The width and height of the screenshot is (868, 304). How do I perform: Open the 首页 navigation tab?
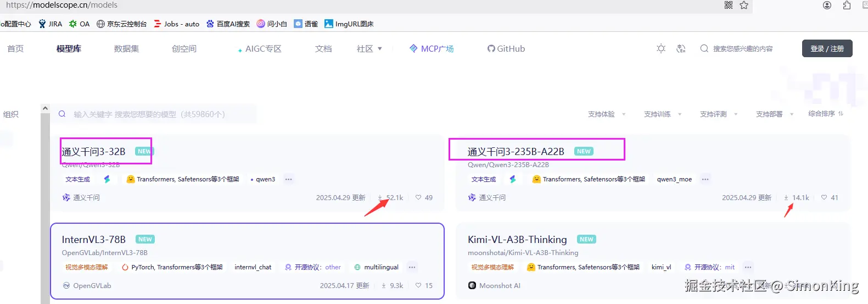(x=15, y=48)
